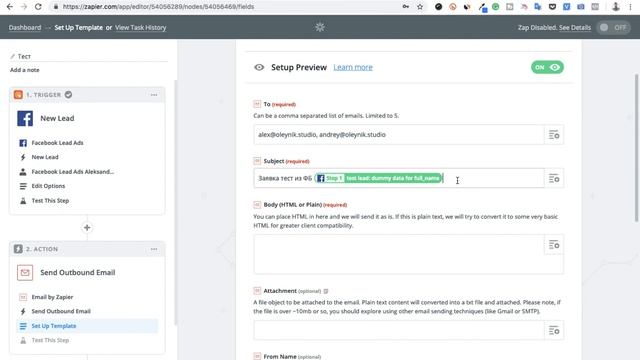The height and width of the screenshot is (360, 640).
Task: Open the Chrome profile avatar
Action: click(x=616, y=7)
